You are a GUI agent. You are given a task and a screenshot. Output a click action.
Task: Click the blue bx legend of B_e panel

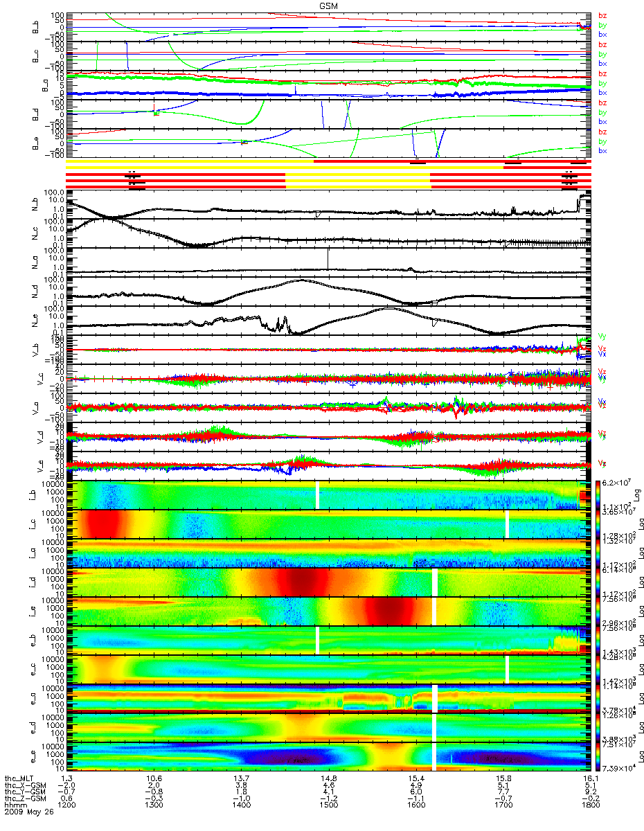[x=602, y=150]
